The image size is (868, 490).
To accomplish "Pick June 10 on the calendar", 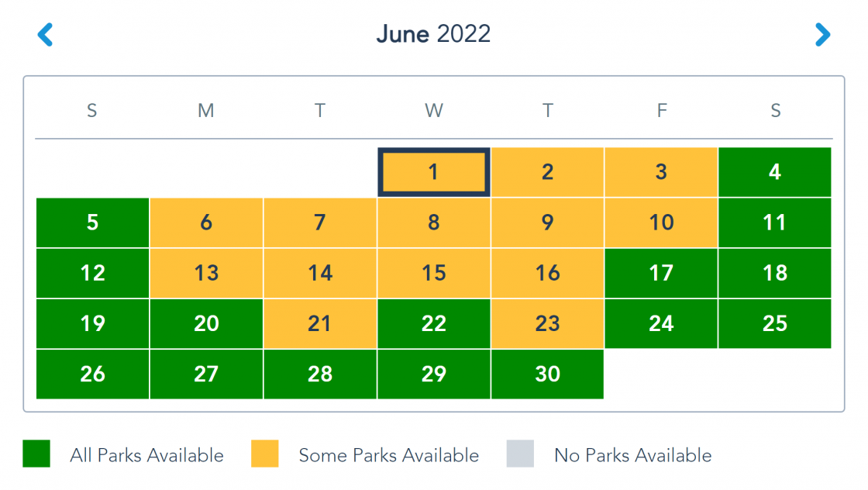I will [661, 223].
